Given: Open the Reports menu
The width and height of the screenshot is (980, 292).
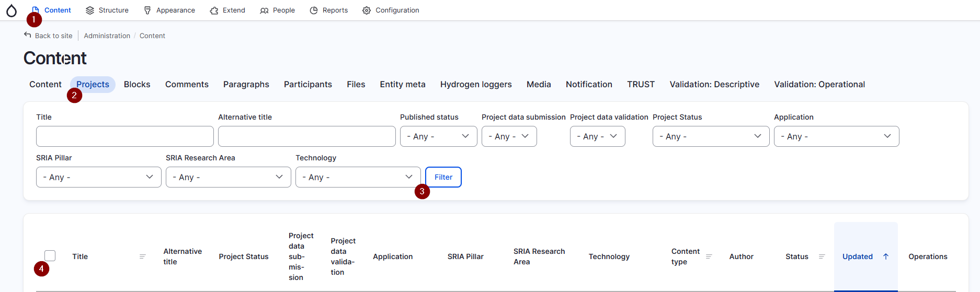Looking at the screenshot, I should (x=329, y=10).
